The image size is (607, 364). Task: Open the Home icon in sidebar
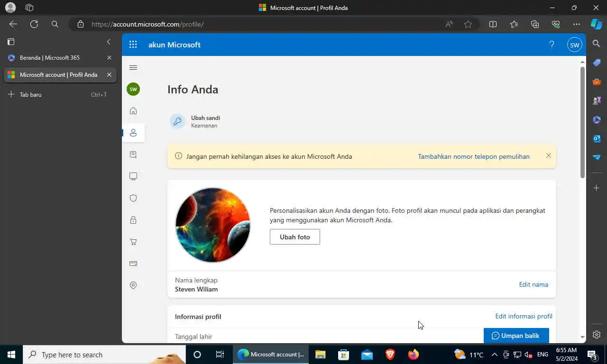133,111
